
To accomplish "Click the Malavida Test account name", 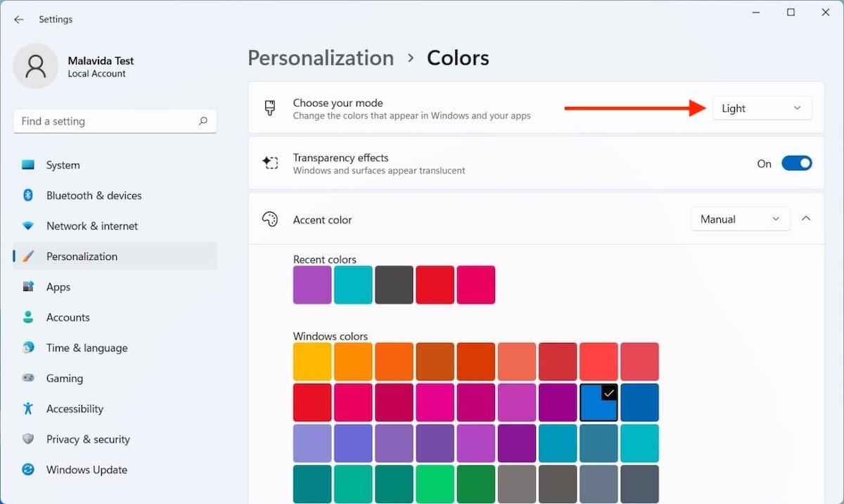I will 101,60.
